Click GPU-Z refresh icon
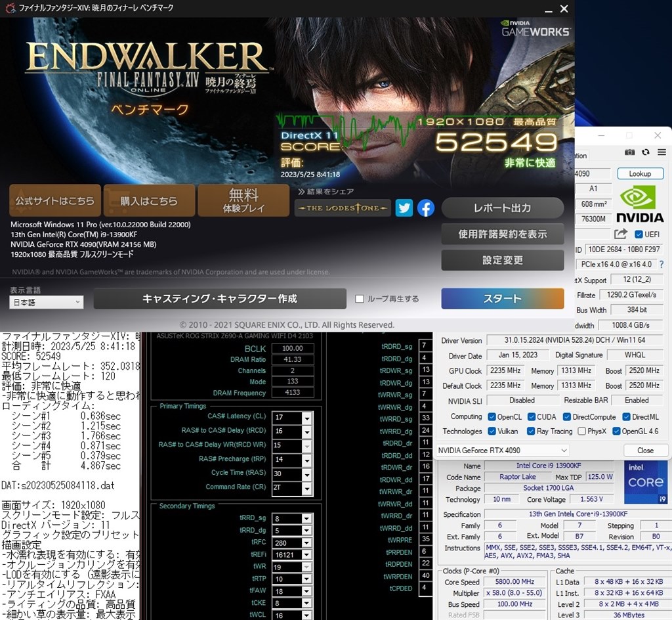Screen dimensions: 672x620 point(646,152)
